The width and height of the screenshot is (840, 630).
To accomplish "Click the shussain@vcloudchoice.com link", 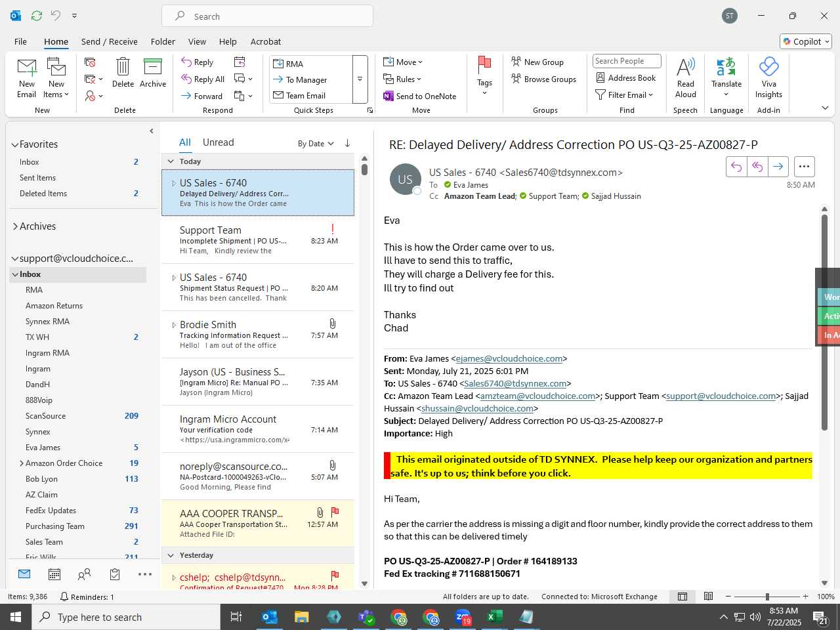I will [477, 409].
